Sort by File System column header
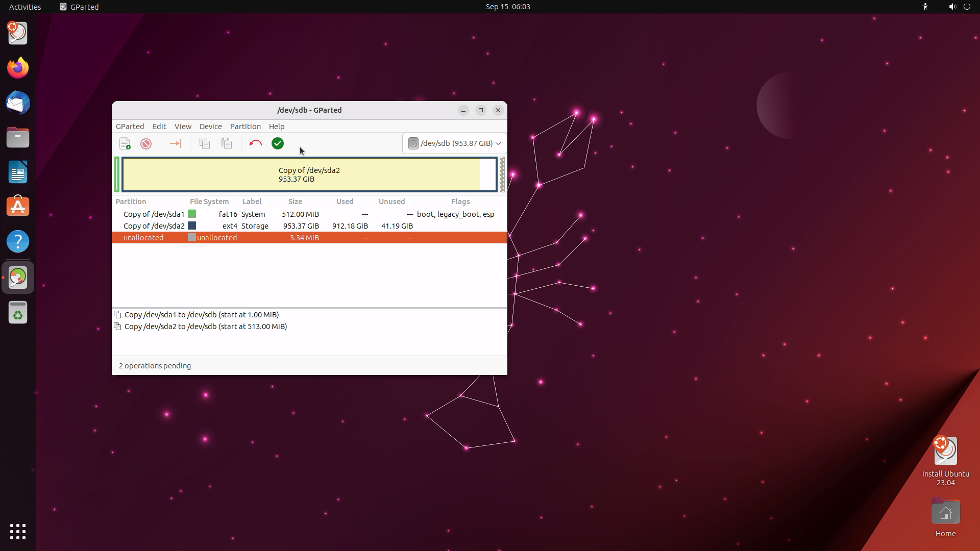 tap(213, 202)
